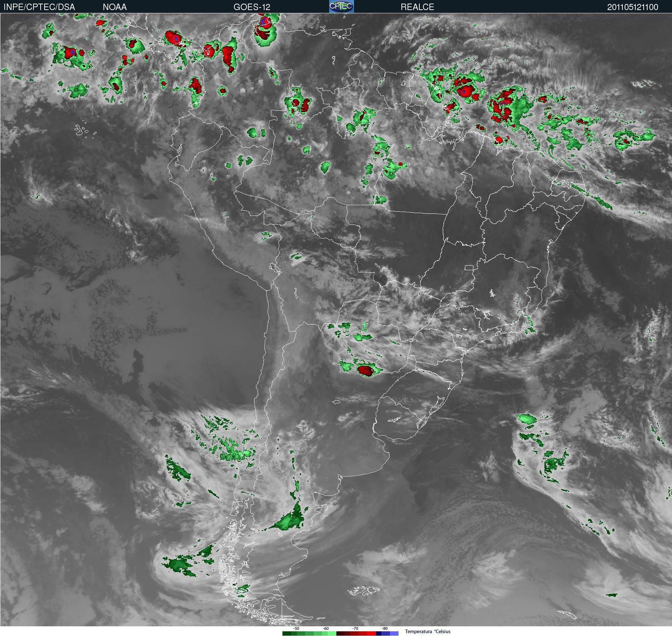This screenshot has height=636, width=672.
Task: Click the GOES-12 satellite label
Action: click(252, 7)
